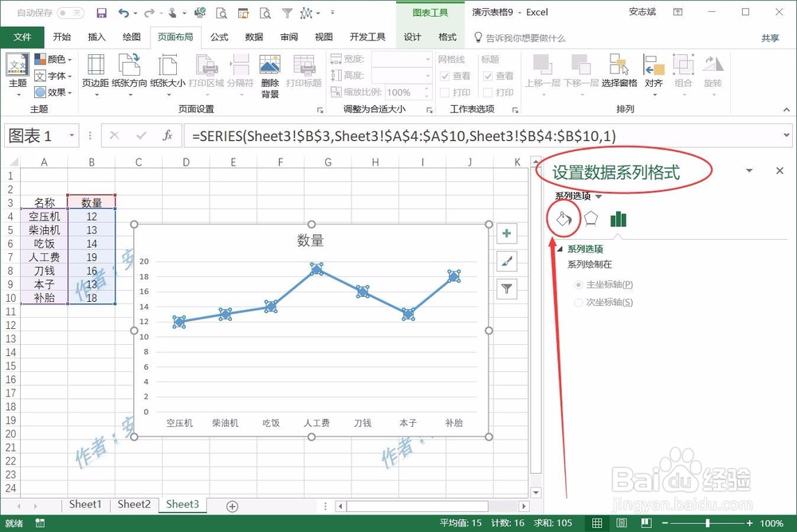Open the Sheet2 worksheet tab
Viewport: 797px width, 532px height.
coord(134,504)
